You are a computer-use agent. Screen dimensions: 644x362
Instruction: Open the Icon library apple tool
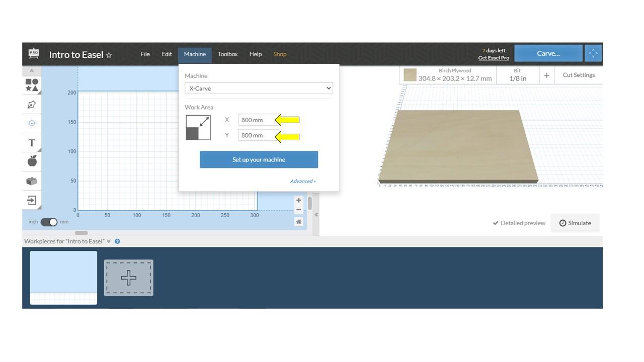pyautogui.click(x=32, y=161)
